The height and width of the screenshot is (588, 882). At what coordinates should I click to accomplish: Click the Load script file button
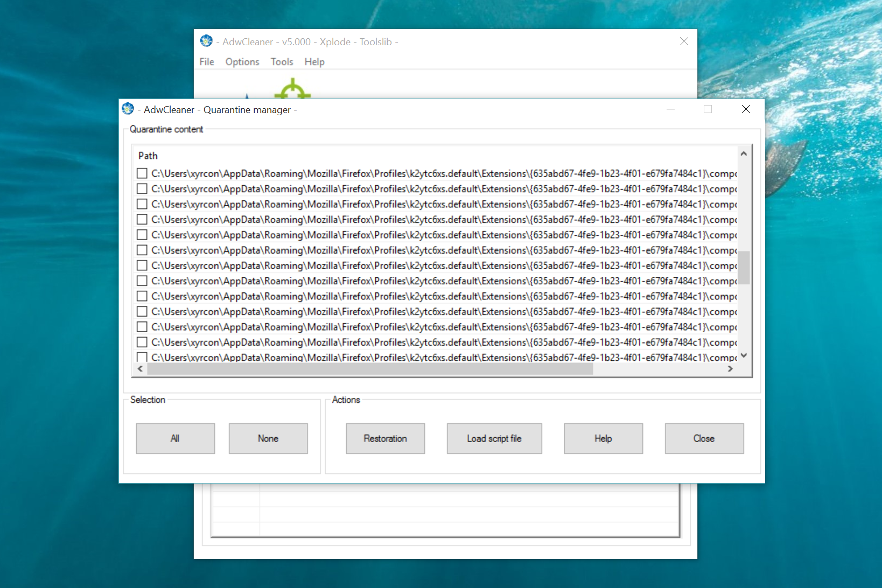pos(494,438)
